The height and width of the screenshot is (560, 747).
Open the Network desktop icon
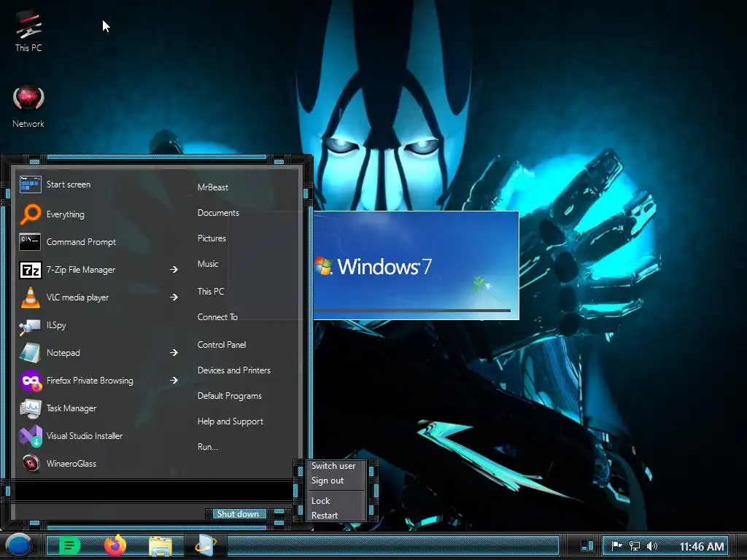[28, 106]
